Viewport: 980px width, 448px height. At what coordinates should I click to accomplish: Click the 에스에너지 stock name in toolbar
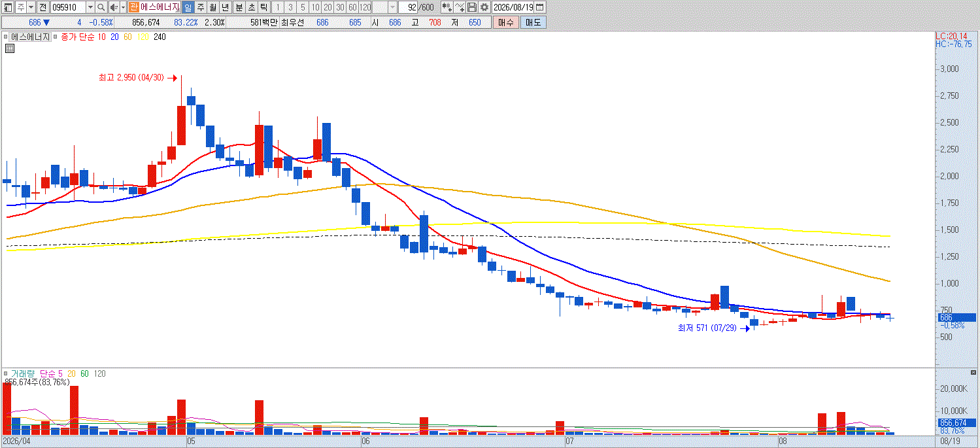point(160,7)
